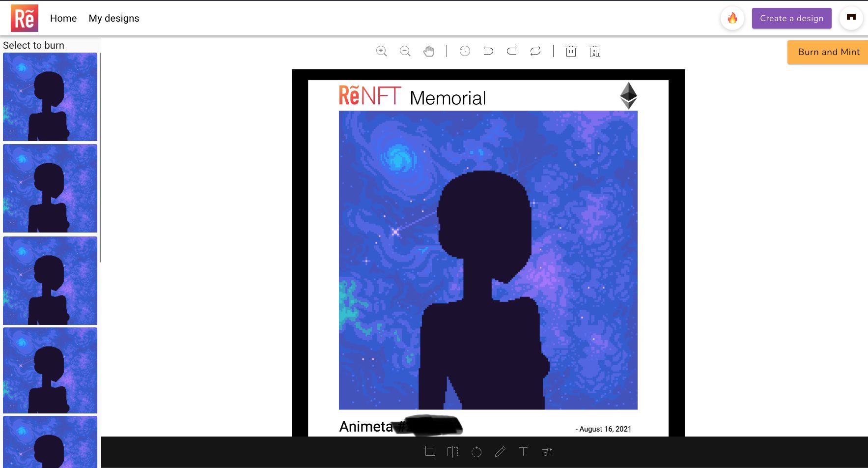Select the Rotate tool in bottom bar
This screenshot has width=868, height=468.
tap(476, 452)
